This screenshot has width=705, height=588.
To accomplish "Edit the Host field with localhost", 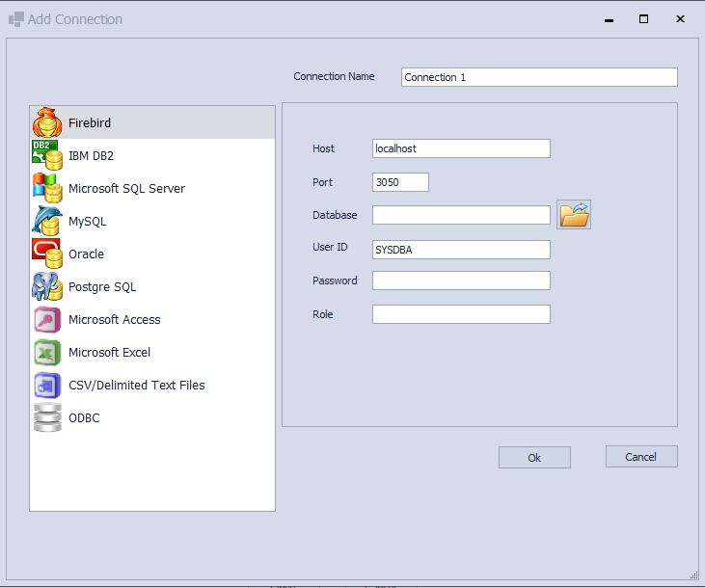I will coord(461,148).
